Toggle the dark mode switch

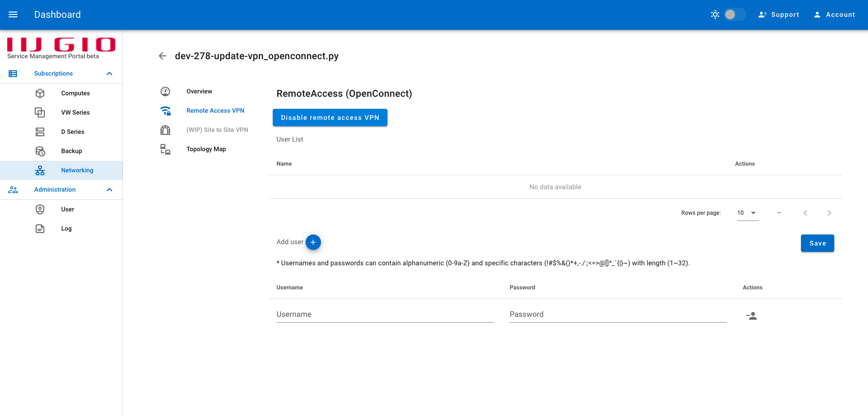(734, 14)
